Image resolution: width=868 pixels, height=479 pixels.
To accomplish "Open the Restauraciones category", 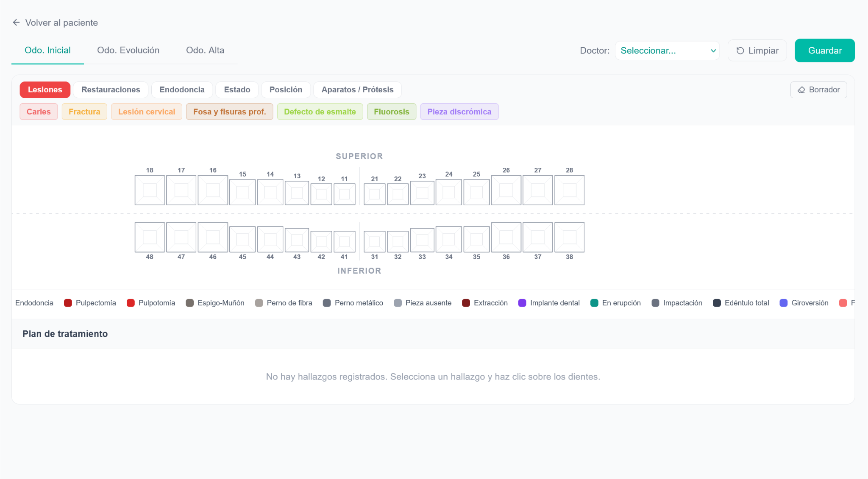I will coord(111,90).
